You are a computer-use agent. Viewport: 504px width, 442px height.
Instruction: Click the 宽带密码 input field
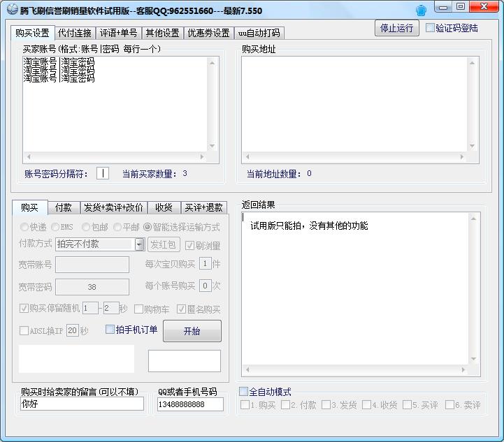pos(92,287)
